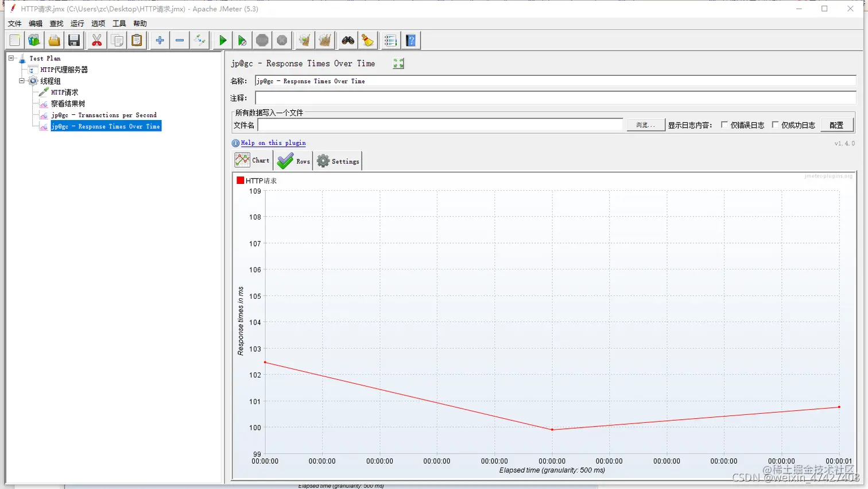Image resolution: width=868 pixels, height=489 pixels.
Task: Click the Cut scissors icon
Action: [x=96, y=40]
